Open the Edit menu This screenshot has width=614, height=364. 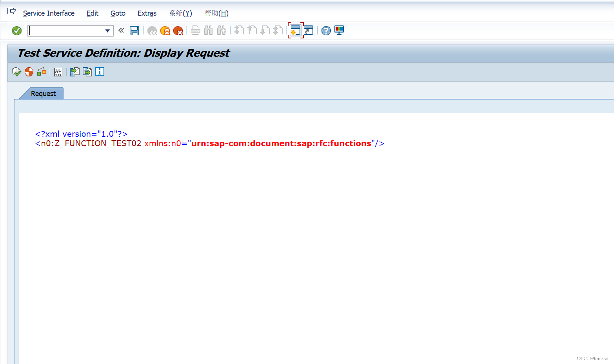click(93, 13)
